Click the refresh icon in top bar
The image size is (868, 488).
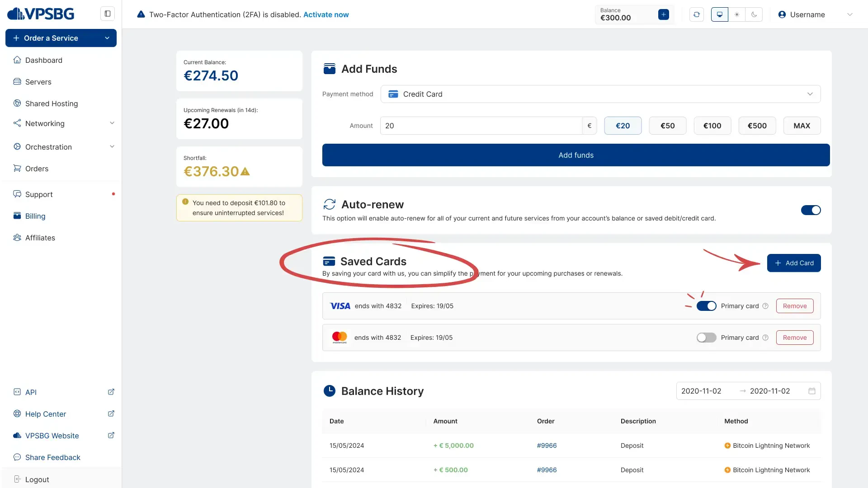pos(697,14)
